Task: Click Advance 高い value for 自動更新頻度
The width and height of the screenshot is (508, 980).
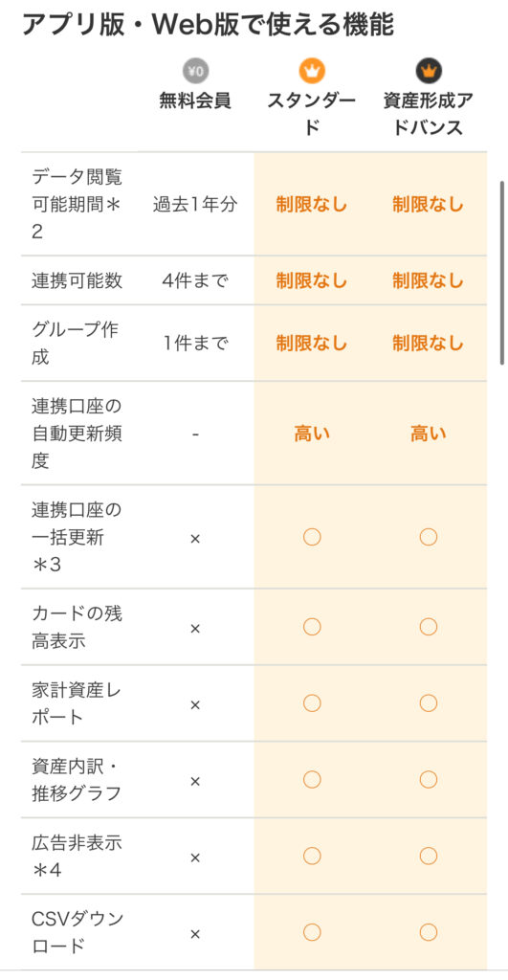Action: coord(428,434)
